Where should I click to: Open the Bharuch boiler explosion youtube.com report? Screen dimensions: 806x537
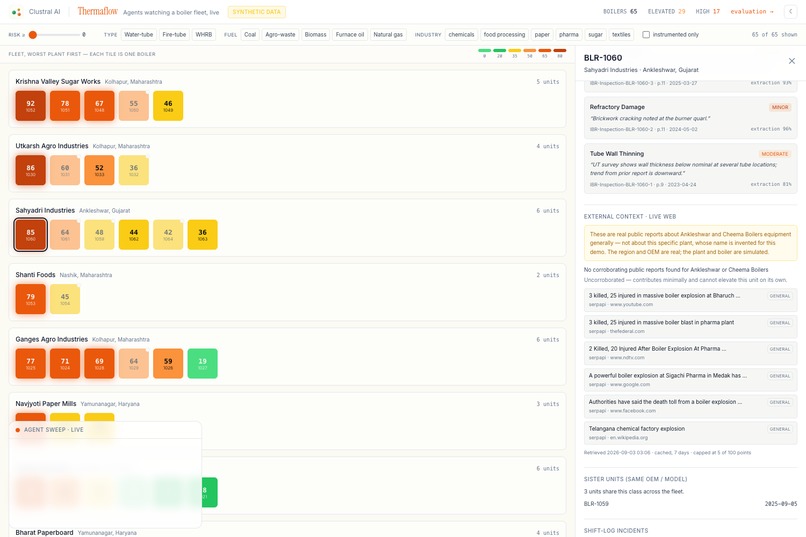click(x=690, y=300)
